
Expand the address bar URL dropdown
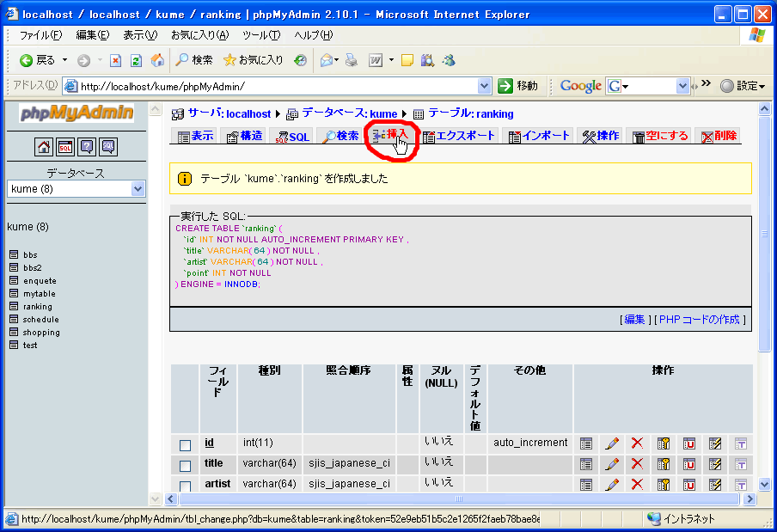click(484, 86)
